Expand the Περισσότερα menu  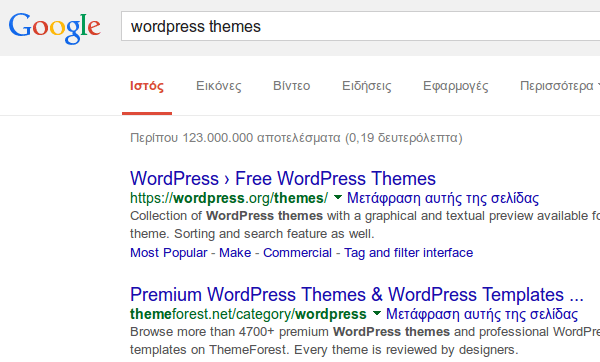(559, 86)
